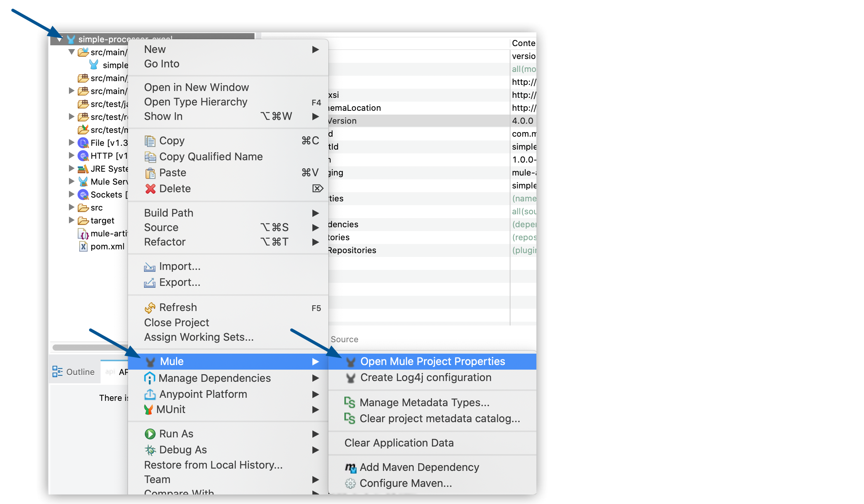Select the HTTP connector module icon
Image resolution: width=864 pixels, height=504 pixels.
[83, 156]
